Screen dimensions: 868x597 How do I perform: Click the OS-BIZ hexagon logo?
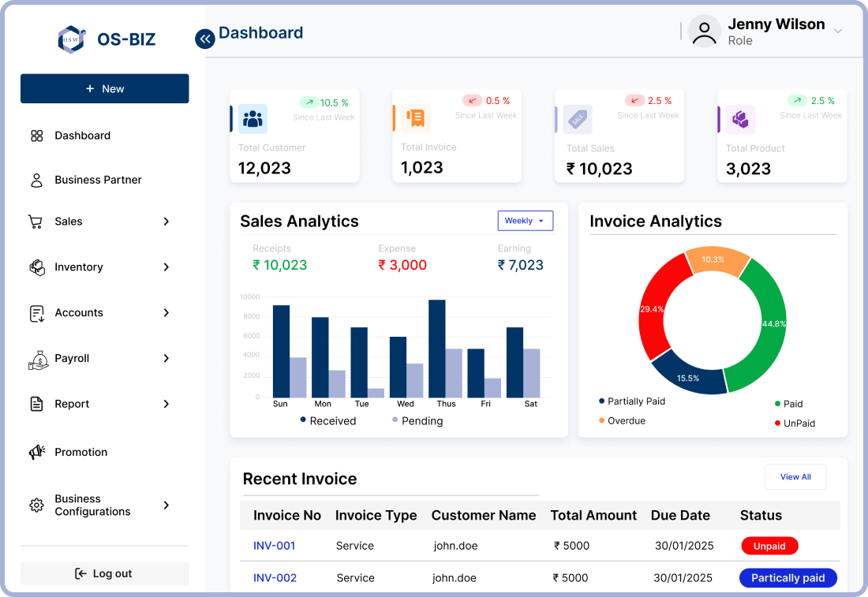click(x=71, y=39)
